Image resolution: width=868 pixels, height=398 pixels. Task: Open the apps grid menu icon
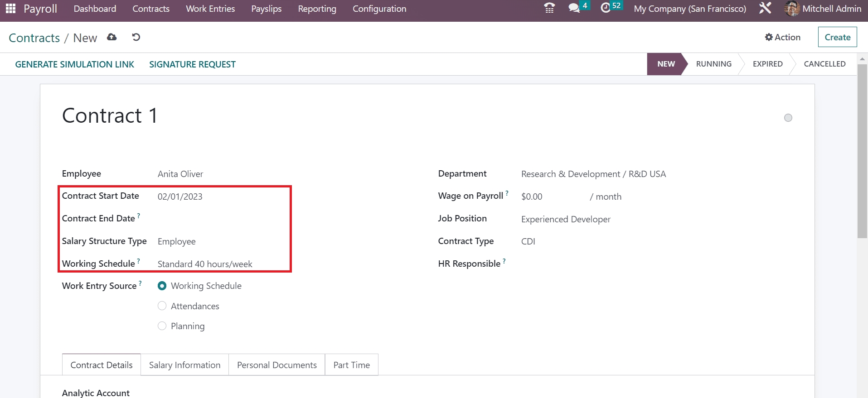point(10,9)
